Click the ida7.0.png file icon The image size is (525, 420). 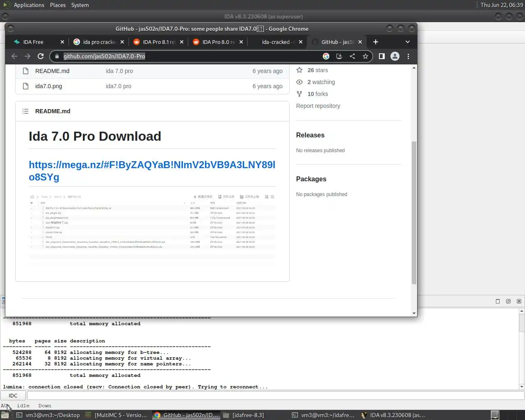(x=25, y=86)
